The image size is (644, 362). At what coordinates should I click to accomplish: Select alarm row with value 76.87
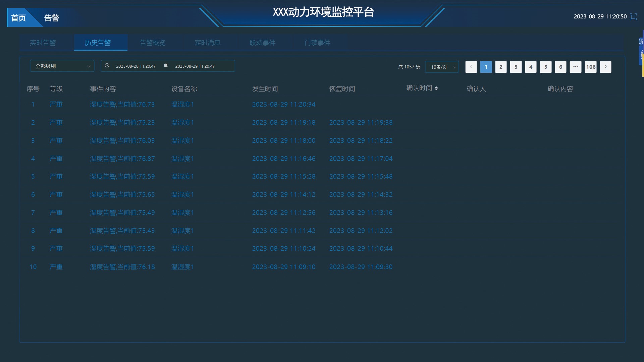click(x=122, y=159)
